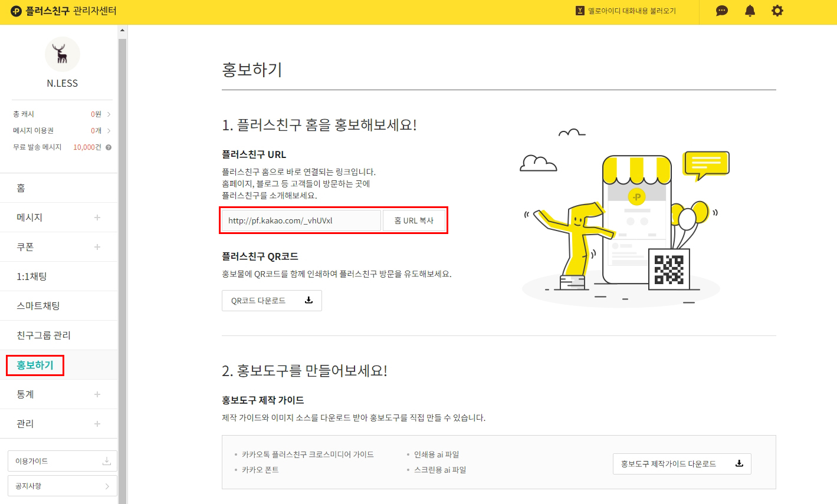Image resolution: width=837 pixels, height=504 pixels.
Task: Click the N.LESS deer profile avatar
Action: (x=63, y=54)
